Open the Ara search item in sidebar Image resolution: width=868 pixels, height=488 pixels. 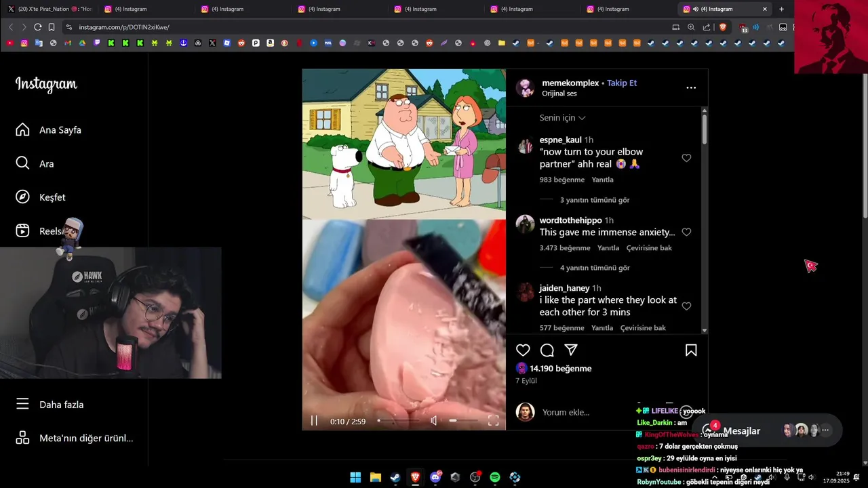coord(34,163)
